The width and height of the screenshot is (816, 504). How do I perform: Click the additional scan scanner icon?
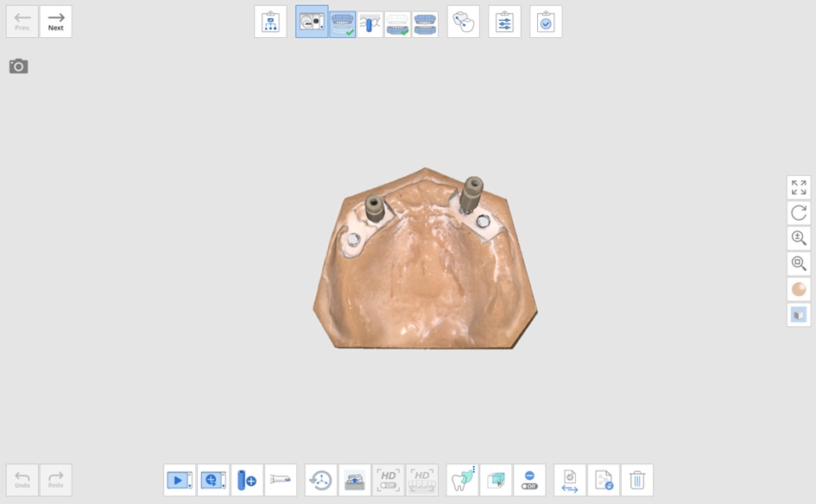(x=213, y=480)
